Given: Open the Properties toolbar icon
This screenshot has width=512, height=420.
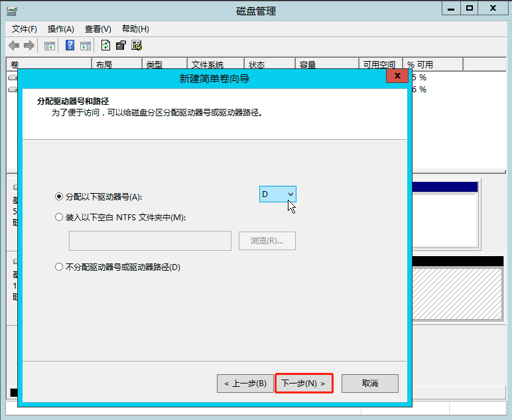Looking at the screenshot, I should (x=121, y=45).
